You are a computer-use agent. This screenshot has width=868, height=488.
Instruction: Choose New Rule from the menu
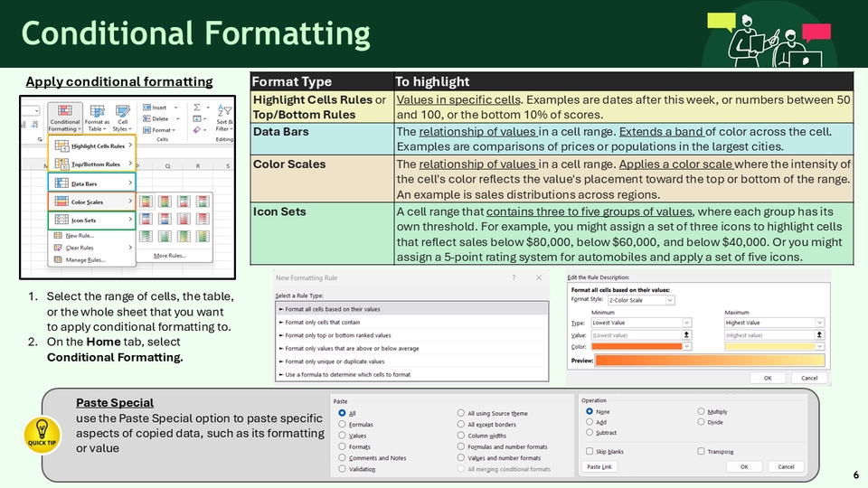(92, 235)
